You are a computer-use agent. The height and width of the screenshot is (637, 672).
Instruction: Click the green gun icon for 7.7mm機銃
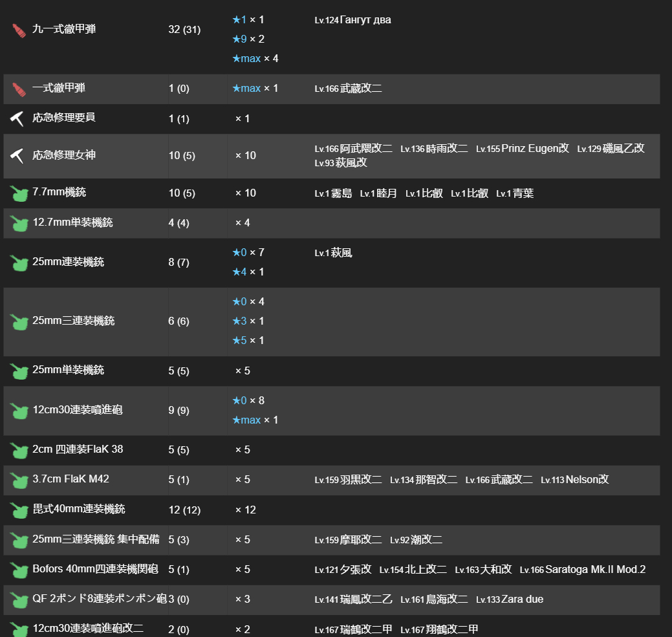click(x=19, y=193)
